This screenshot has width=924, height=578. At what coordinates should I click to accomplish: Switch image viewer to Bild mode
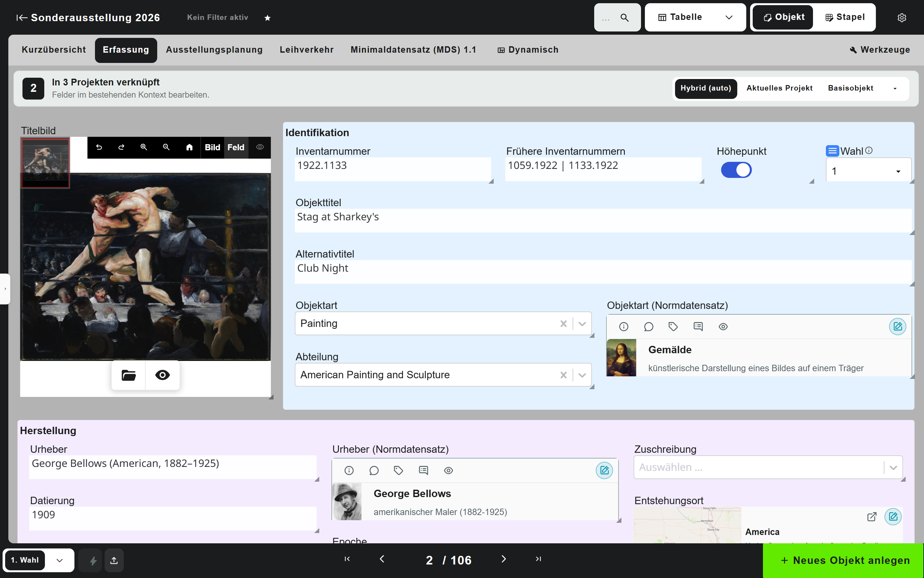212,147
